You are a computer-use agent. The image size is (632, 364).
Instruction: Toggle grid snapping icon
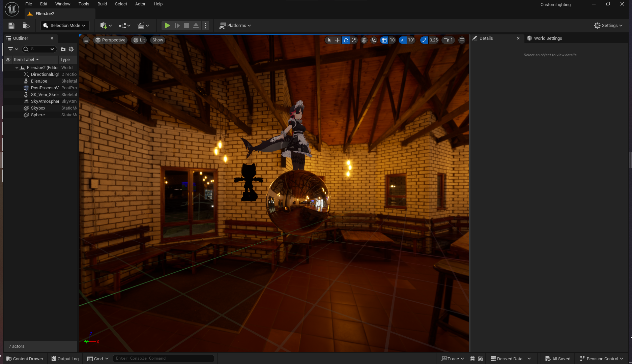(384, 40)
